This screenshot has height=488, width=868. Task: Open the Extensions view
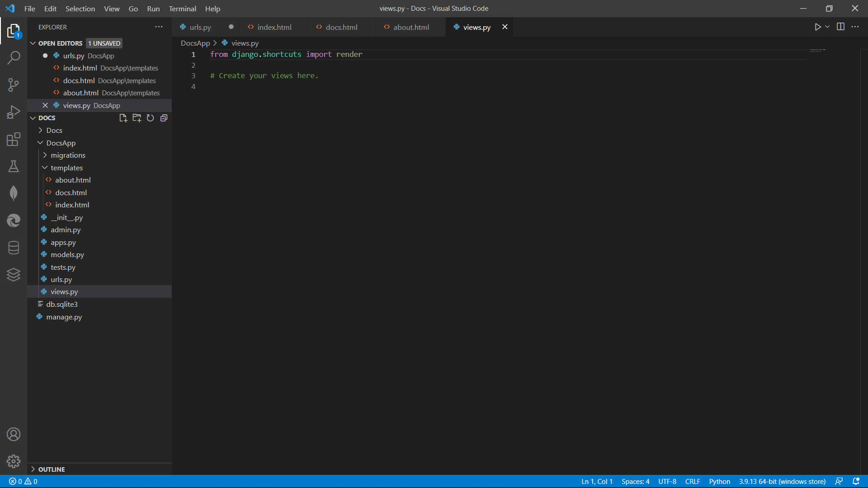(14, 139)
